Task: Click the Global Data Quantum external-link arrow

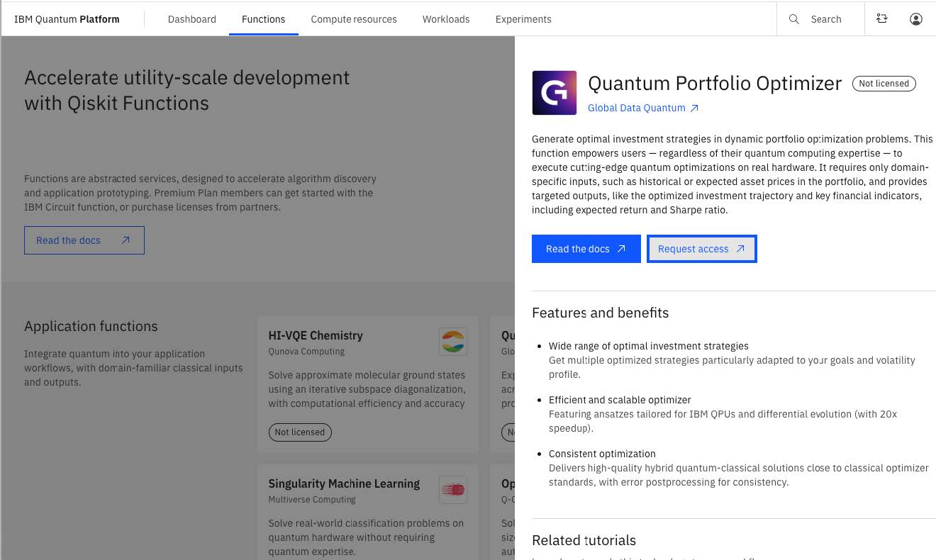Action: tap(695, 108)
